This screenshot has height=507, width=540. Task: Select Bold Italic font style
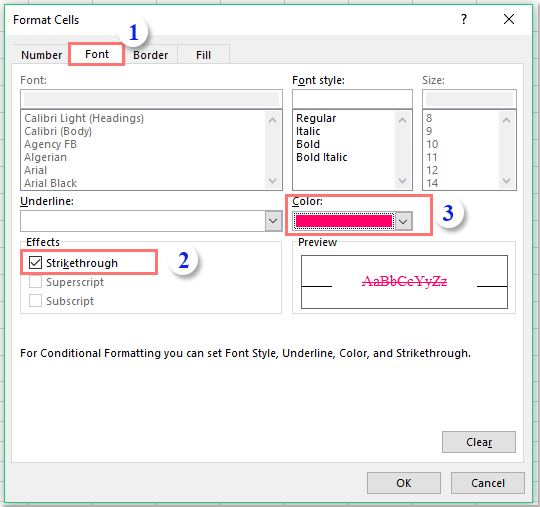(x=322, y=157)
